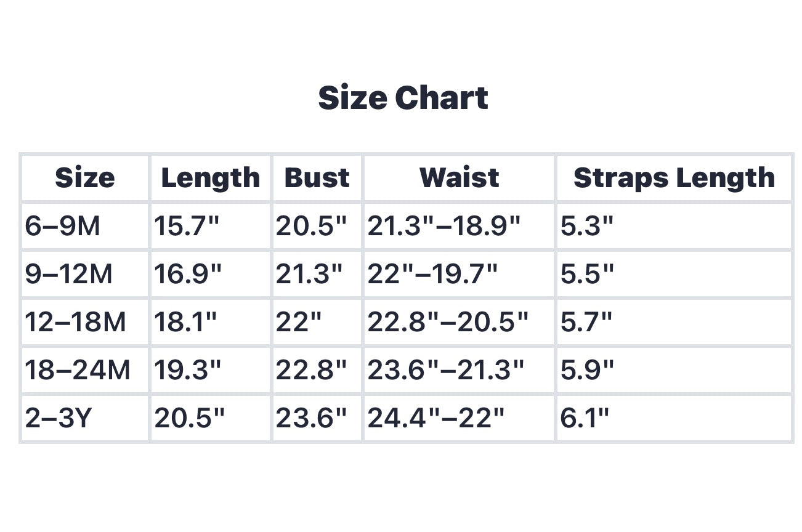Click the 24.4"–22" waist cell
The image size is (802, 532).
pos(435,418)
